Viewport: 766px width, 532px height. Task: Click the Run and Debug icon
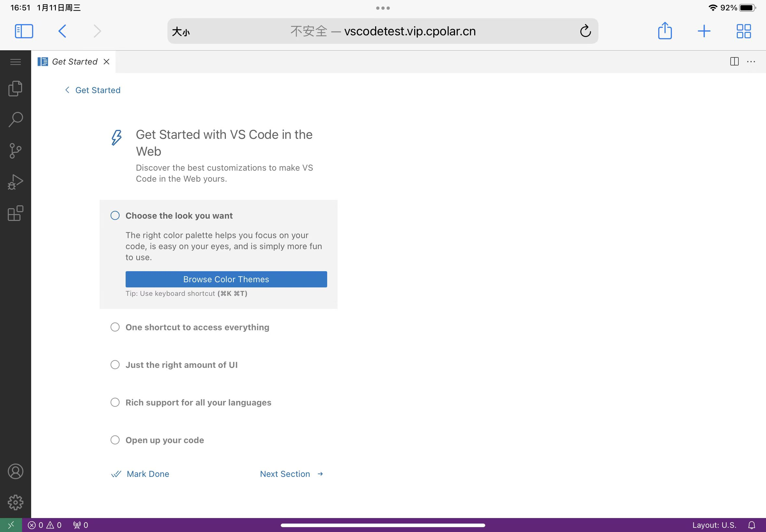(x=15, y=181)
